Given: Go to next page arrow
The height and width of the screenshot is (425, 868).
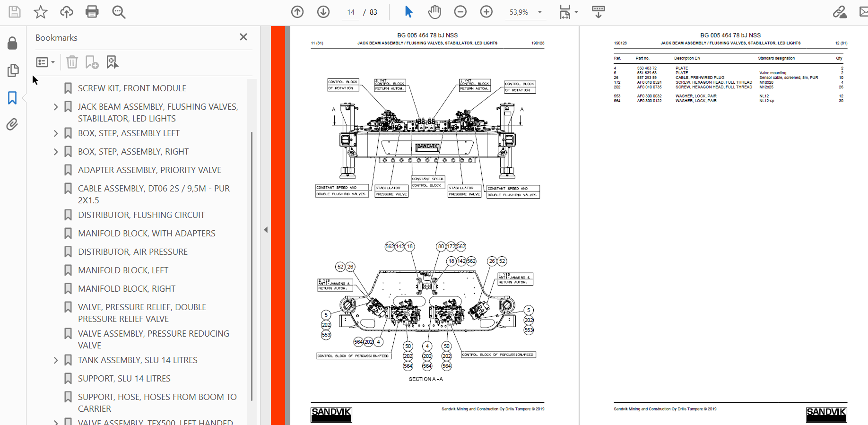Looking at the screenshot, I should tap(323, 12).
